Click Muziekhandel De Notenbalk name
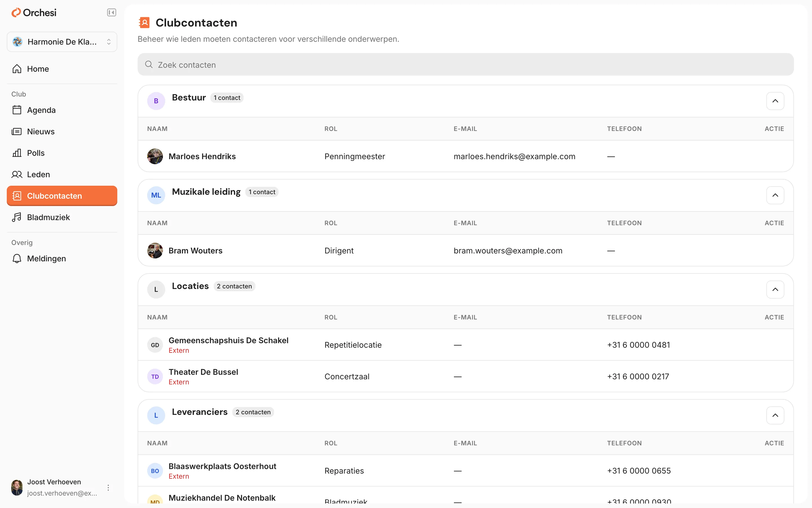The height and width of the screenshot is (508, 812). pyautogui.click(x=222, y=498)
